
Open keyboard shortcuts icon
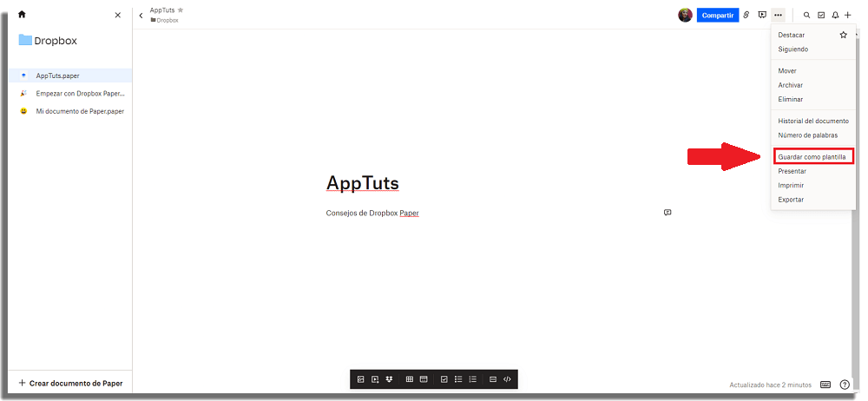click(825, 385)
